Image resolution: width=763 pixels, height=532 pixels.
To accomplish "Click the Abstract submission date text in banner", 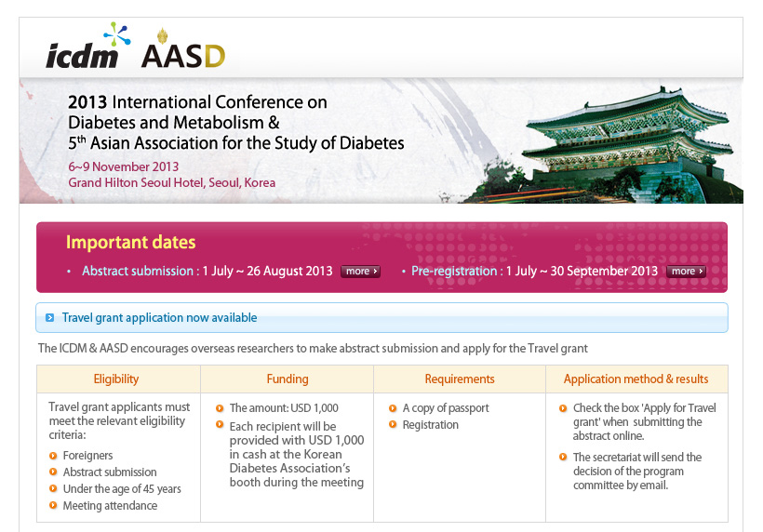I will tap(207, 272).
